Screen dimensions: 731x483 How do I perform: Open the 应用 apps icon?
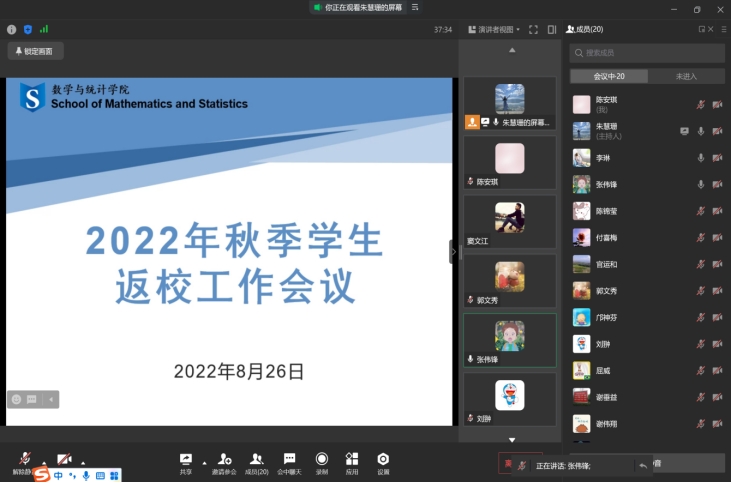click(x=352, y=461)
